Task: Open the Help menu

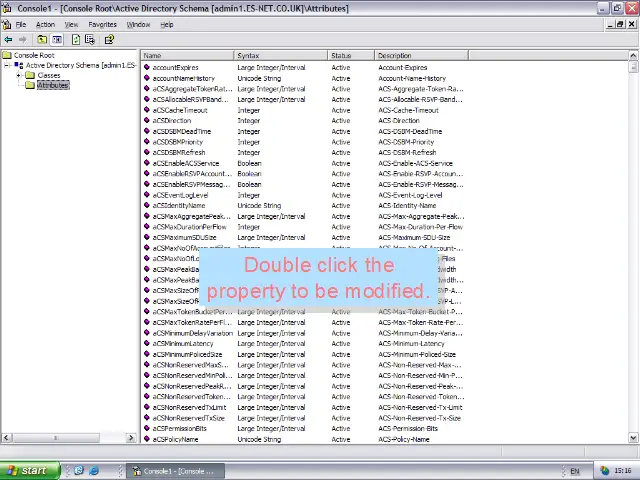Action: pos(167,24)
